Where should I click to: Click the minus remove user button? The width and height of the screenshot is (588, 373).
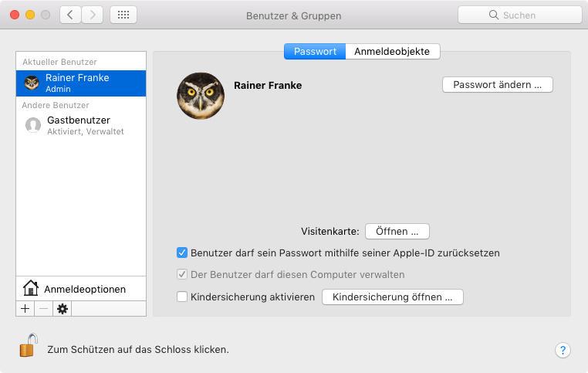pos(43,309)
